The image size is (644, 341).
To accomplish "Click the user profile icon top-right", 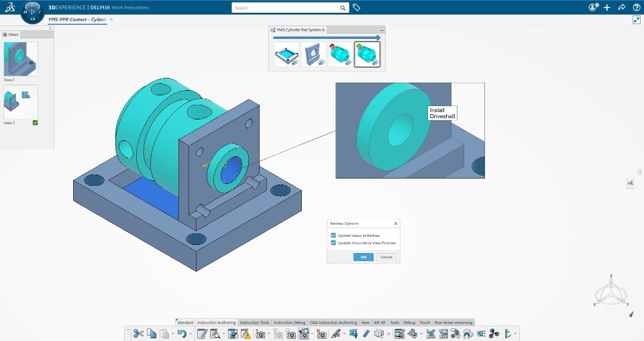I will [593, 7].
